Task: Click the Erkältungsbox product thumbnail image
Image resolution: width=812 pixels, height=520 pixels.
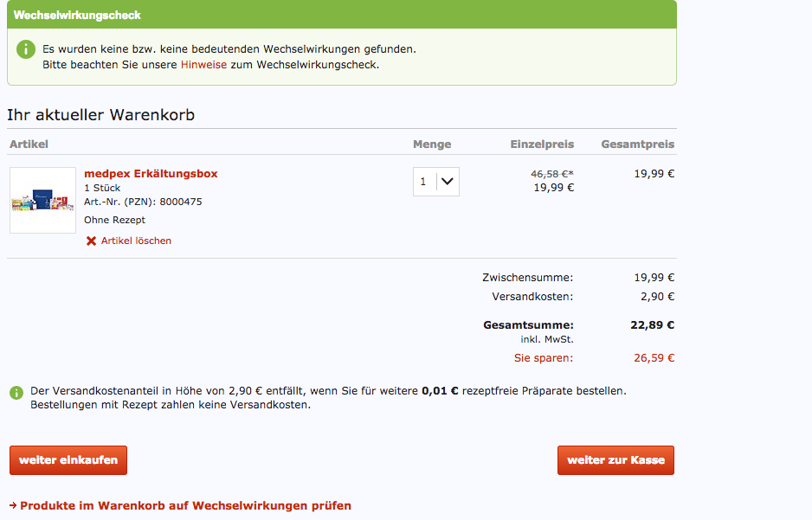Action: [x=42, y=201]
